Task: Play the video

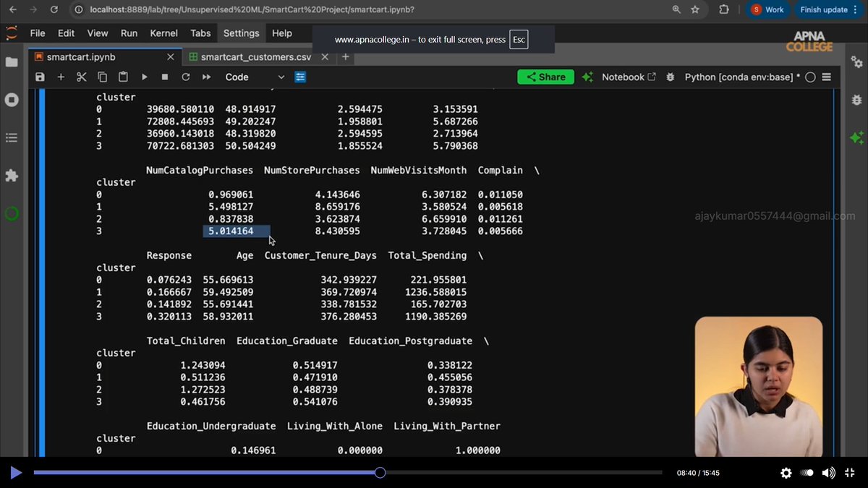Action: 16,473
